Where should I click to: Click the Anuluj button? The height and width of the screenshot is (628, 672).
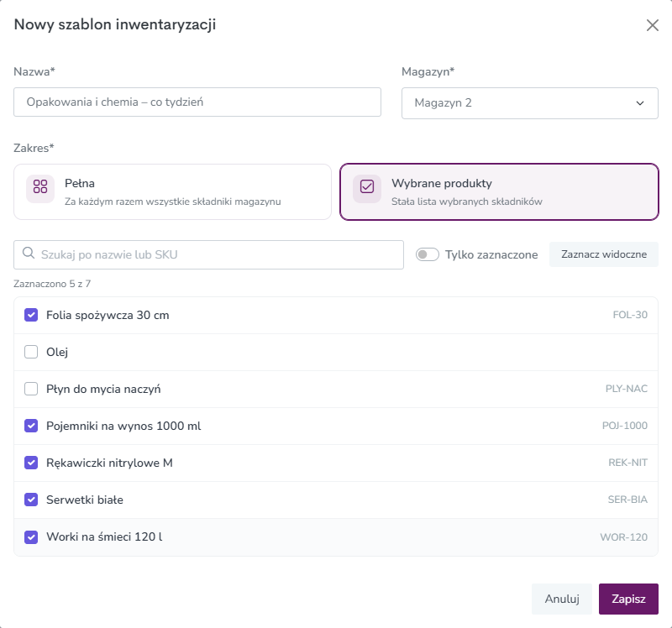pos(562,599)
